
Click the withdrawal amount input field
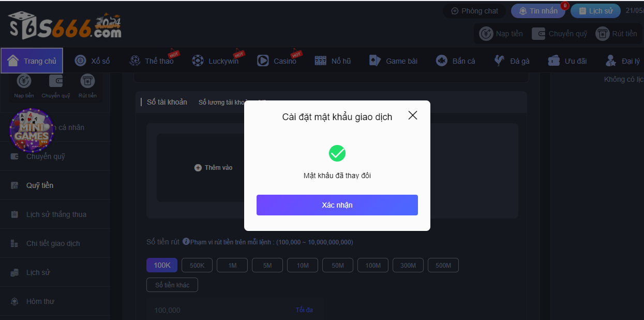pos(217,310)
